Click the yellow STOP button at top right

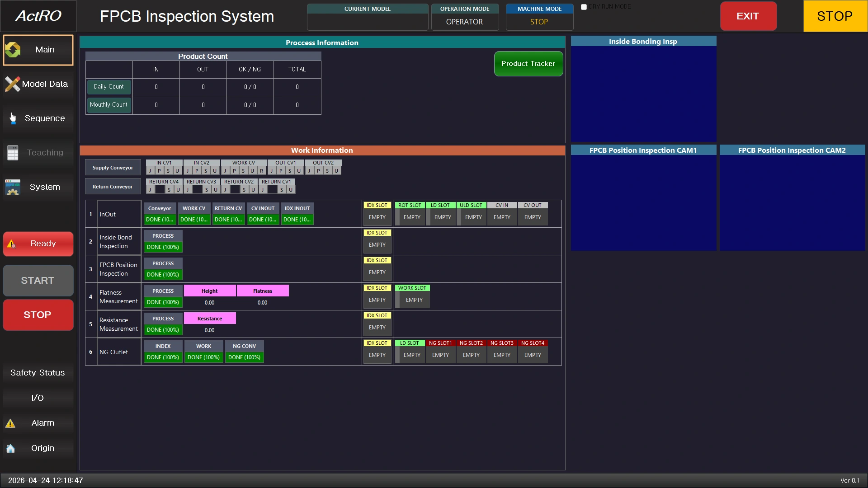835,16
